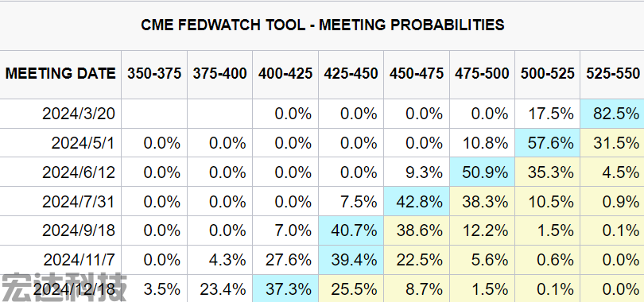Image resolution: width=644 pixels, height=302 pixels.
Task: Select the 23.4% cell in the last row
Action: coord(219,288)
